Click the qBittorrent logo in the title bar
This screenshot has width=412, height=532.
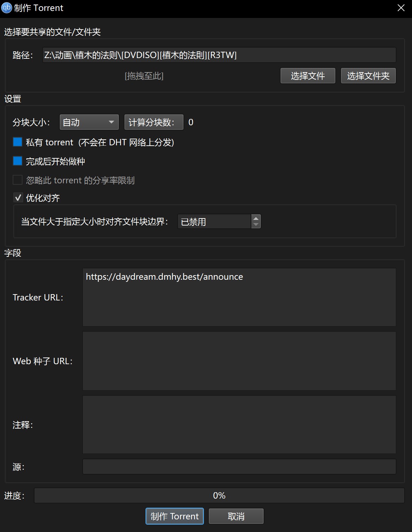click(x=7, y=8)
